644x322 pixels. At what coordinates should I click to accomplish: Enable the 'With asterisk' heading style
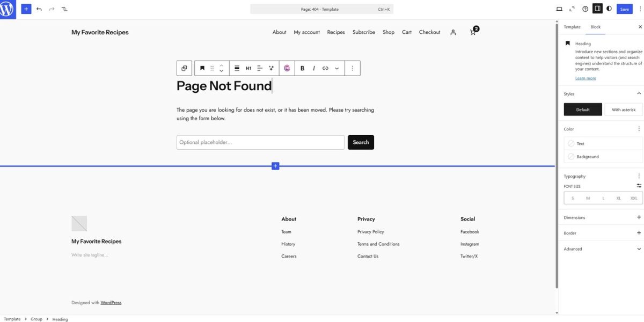click(x=624, y=109)
